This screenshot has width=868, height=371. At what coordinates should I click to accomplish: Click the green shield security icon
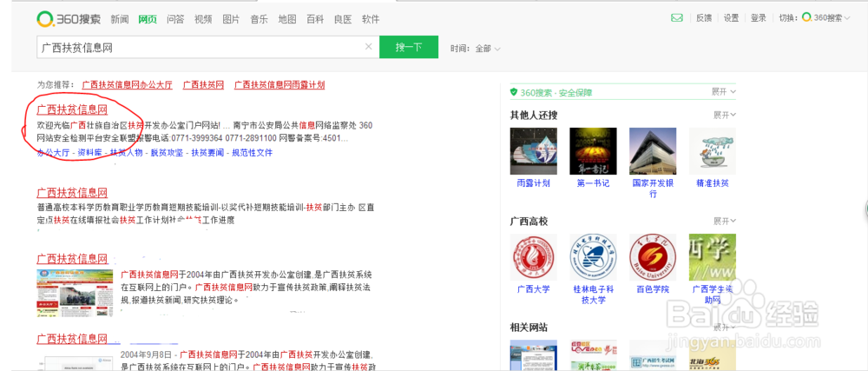click(x=514, y=92)
